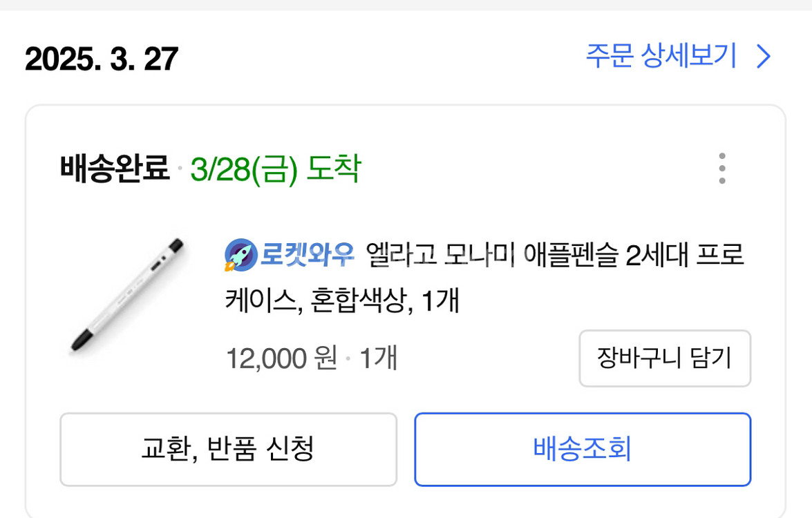The image size is (812, 518).
Task: Click the 12,000 원 price text
Action: [x=282, y=358]
